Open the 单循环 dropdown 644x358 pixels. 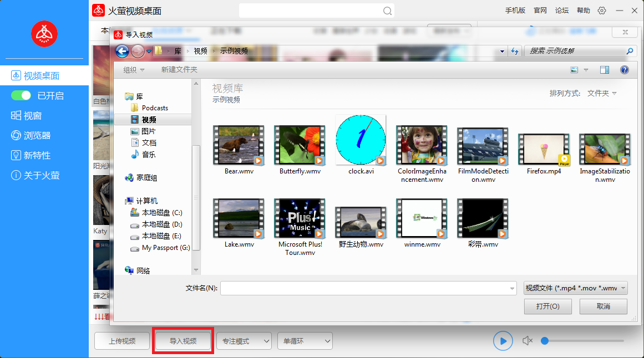[x=305, y=341]
